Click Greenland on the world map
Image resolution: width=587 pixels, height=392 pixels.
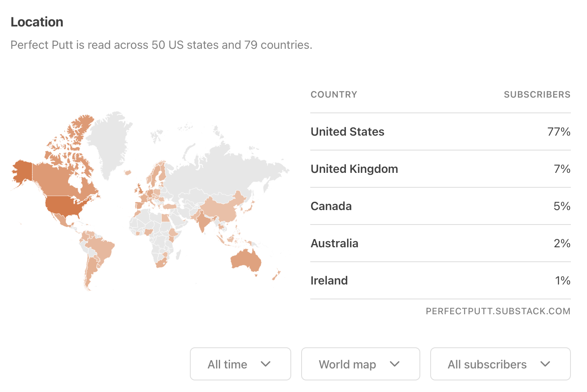108,141
